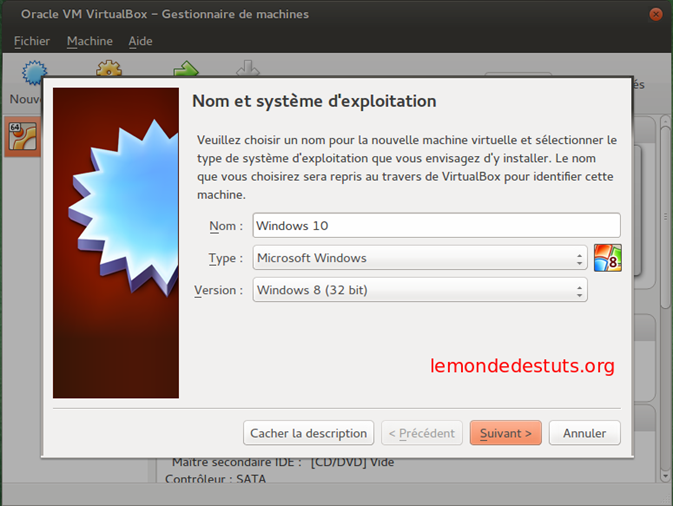Click the Suivant button
673x506 pixels.
click(x=505, y=433)
